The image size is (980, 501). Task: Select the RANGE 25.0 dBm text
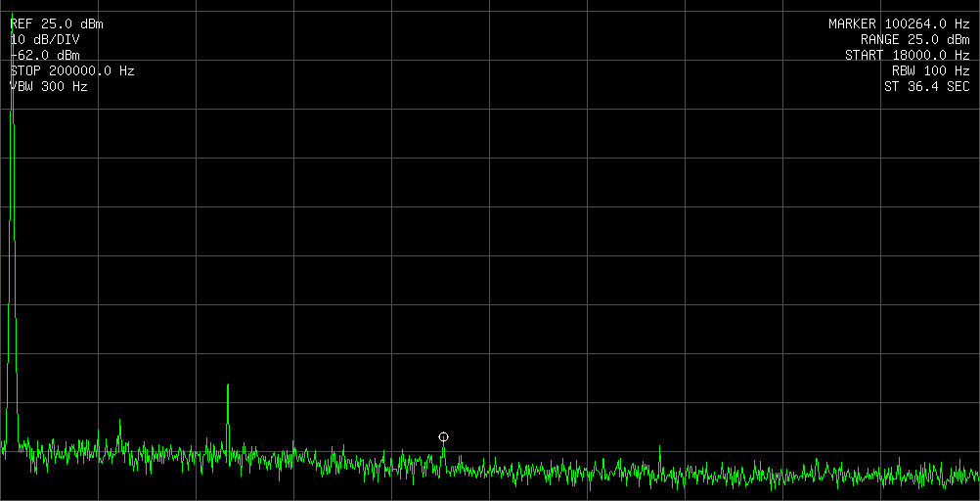(x=915, y=40)
